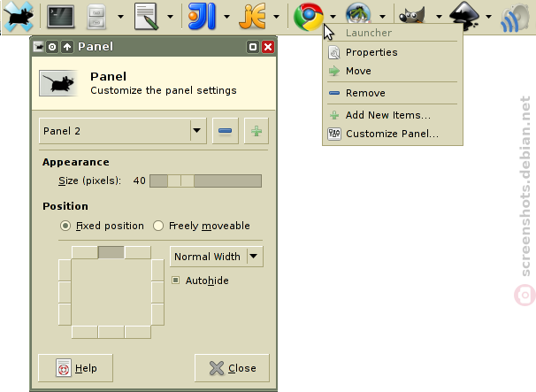Screen dimensions: 536x392
Task: Select bottom-left panel position box
Action: click(x=84, y=332)
